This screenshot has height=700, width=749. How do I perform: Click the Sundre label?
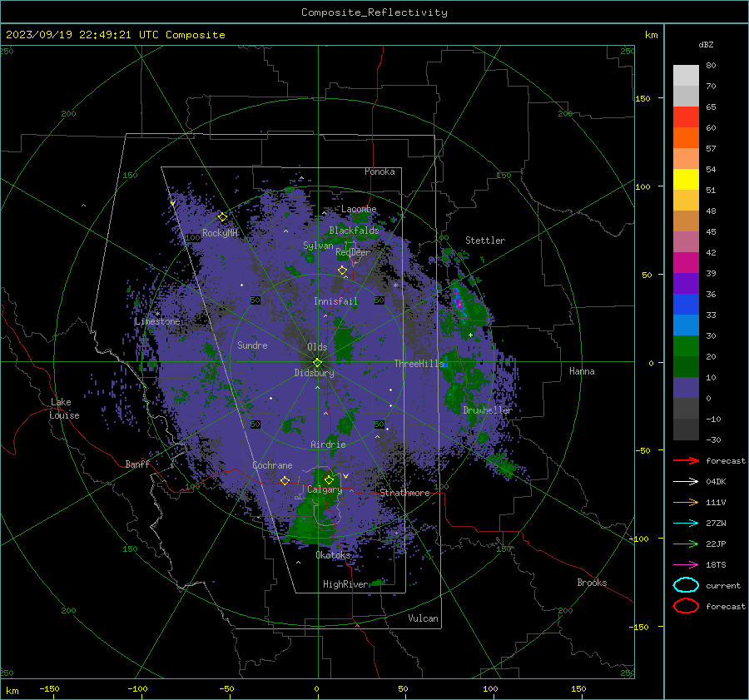click(252, 345)
